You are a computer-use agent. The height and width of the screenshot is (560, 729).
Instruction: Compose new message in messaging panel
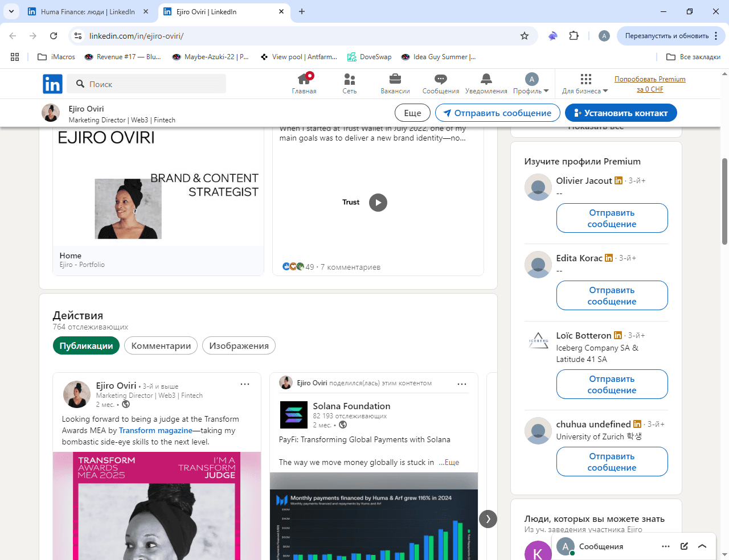tap(684, 546)
